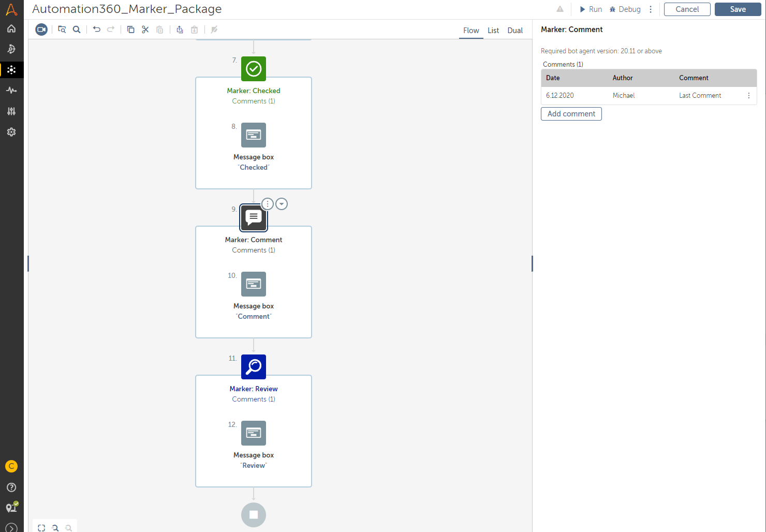Select the green Marker: Checked node icon

click(x=254, y=69)
